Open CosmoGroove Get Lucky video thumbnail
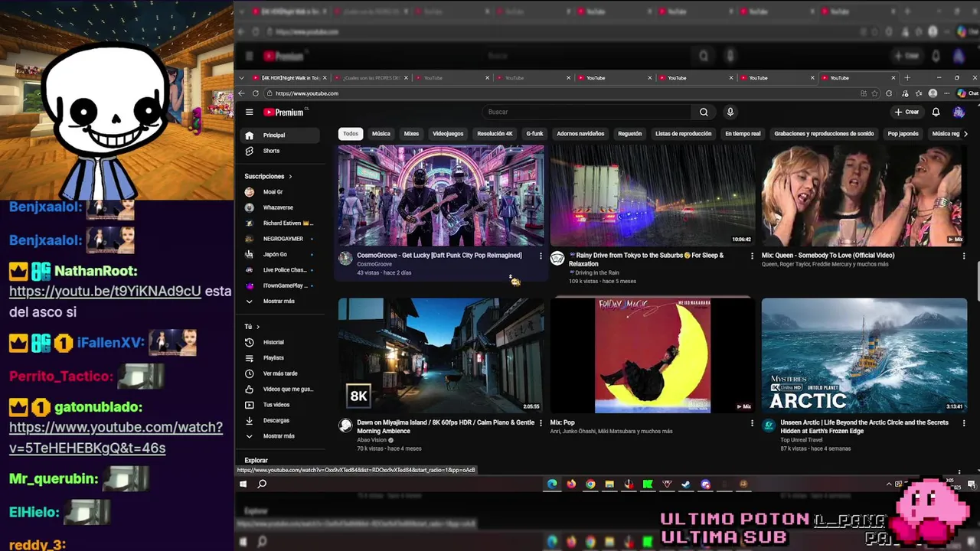The width and height of the screenshot is (980, 551). tap(441, 195)
